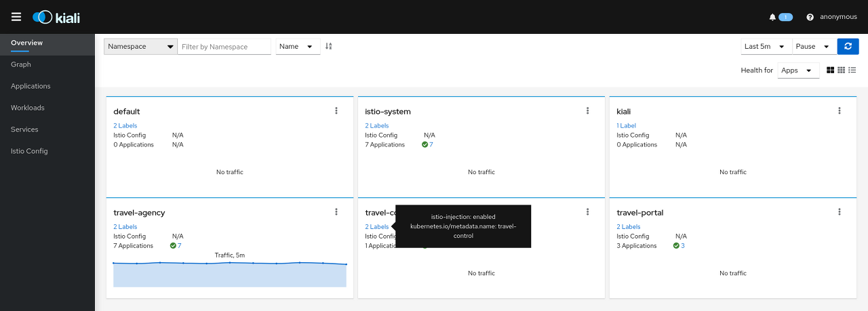
Task: Click the travel-agency namespace title
Action: pyautogui.click(x=139, y=212)
